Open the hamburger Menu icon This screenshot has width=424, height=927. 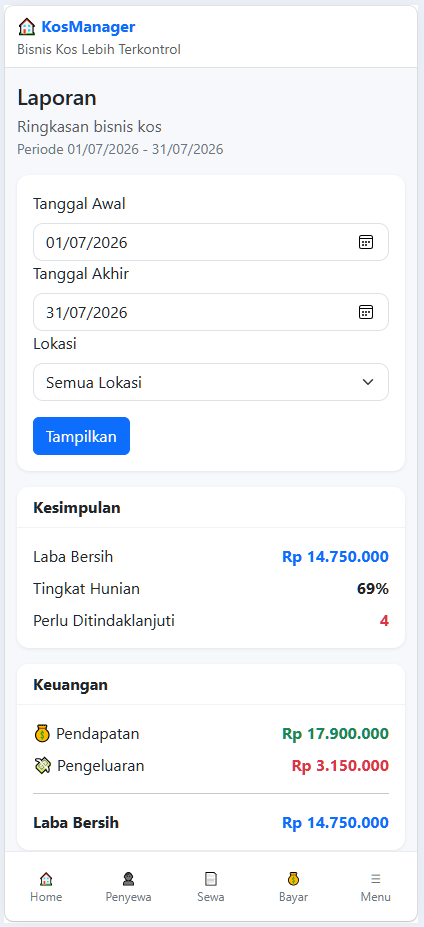pos(376,879)
